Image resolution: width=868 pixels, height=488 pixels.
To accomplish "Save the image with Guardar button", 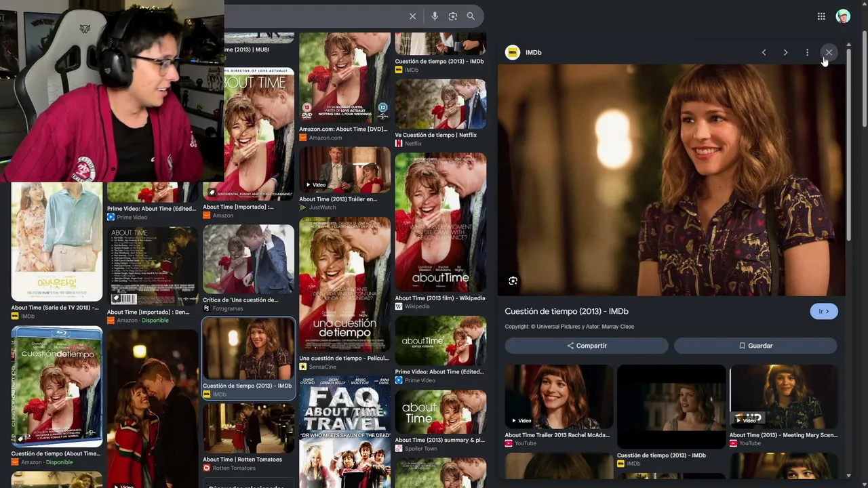I will (x=755, y=346).
